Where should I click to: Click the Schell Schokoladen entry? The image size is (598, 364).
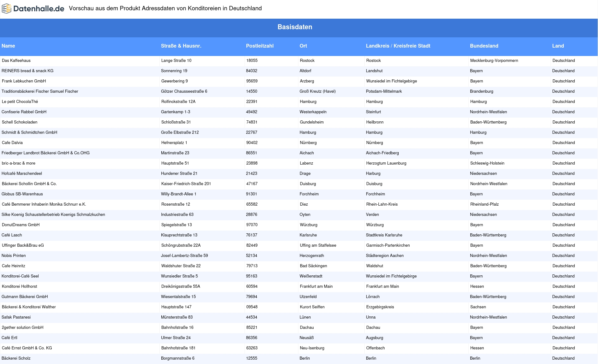[x=20, y=122]
